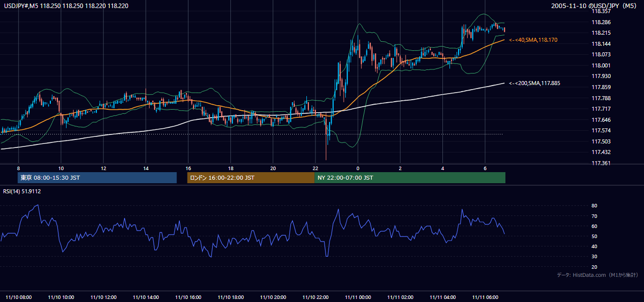Click the RSI(14) 51.9112 indicator label
Viewport: 644px width, 302px height.
click(x=22, y=191)
